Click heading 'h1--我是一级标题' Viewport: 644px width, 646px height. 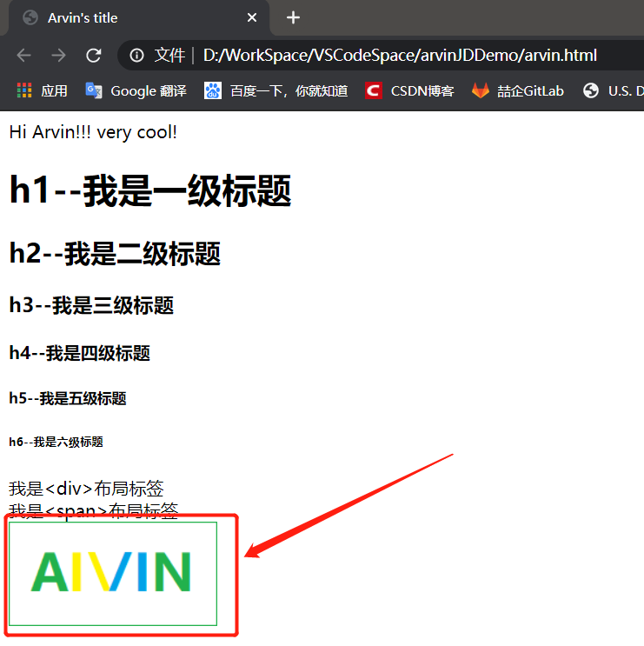[x=150, y=190]
